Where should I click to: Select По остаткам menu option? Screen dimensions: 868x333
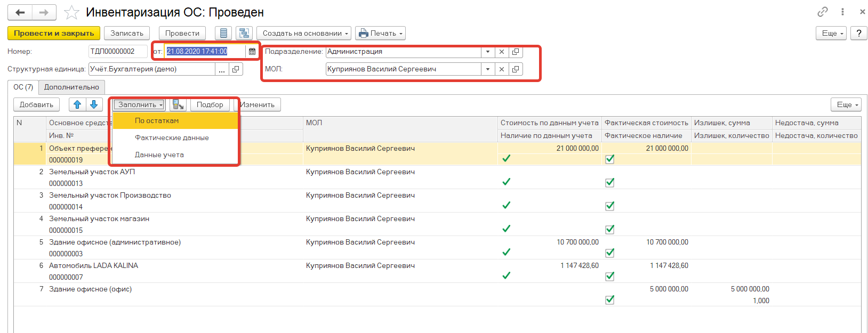[157, 121]
